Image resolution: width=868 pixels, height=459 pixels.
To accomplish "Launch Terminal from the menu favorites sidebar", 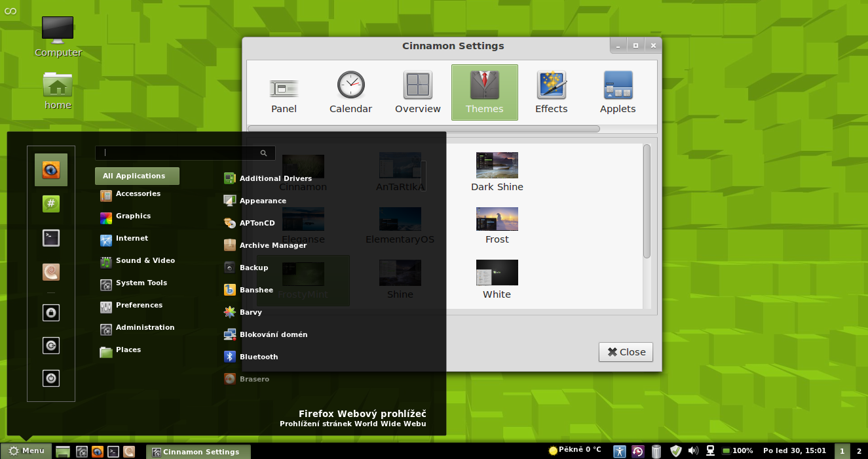I will pyautogui.click(x=51, y=238).
